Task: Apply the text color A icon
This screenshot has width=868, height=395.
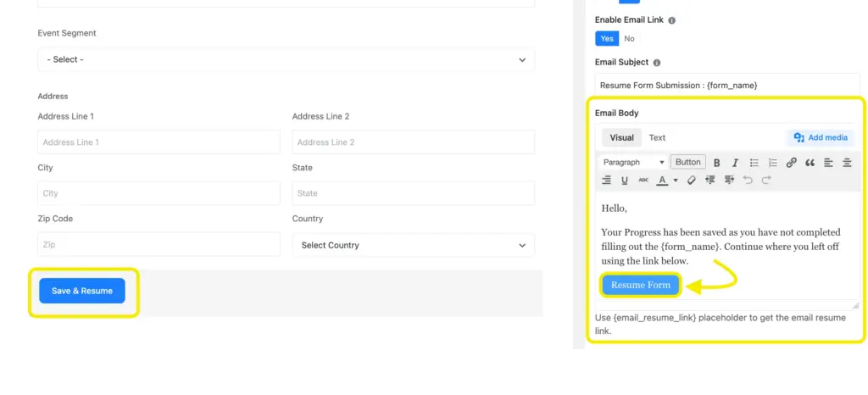Action: click(662, 181)
